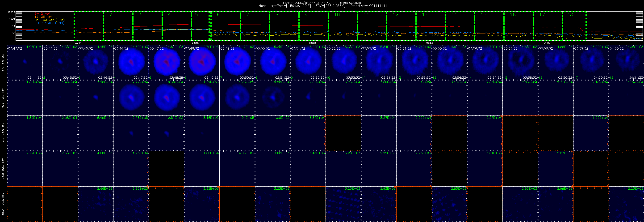The width and height of the screenshot is (644, 222).
Task: Select interval 4 in the light curve
Action: (177, 26)
